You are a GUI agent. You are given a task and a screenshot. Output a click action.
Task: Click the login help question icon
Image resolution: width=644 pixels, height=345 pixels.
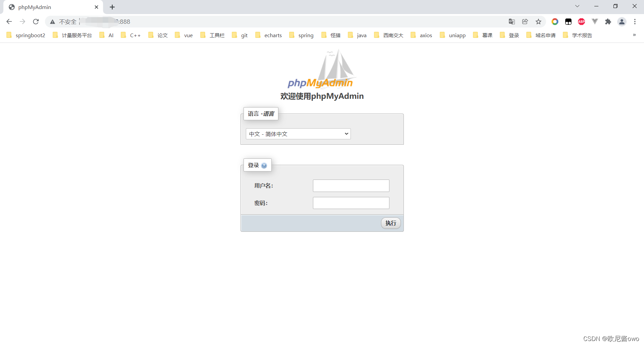264,165
